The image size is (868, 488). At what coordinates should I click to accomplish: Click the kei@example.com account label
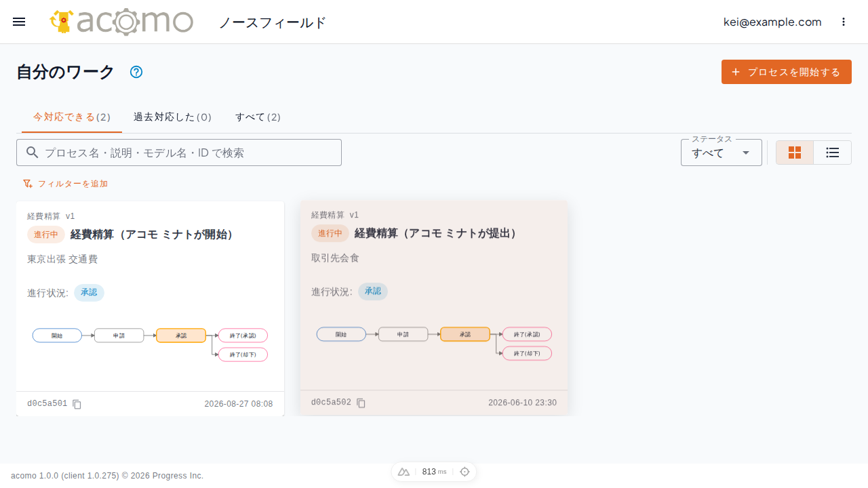point(772,22)
